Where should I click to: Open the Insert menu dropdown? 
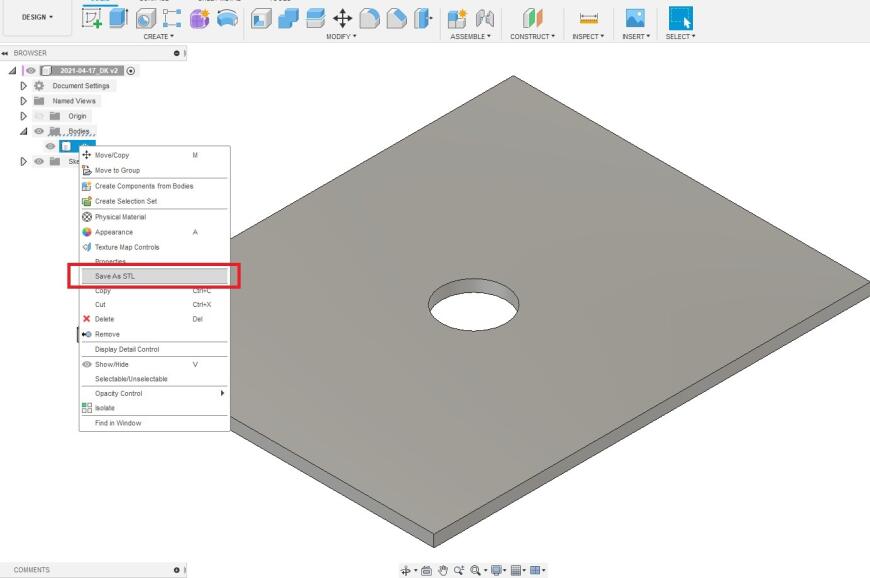[636, 36]
